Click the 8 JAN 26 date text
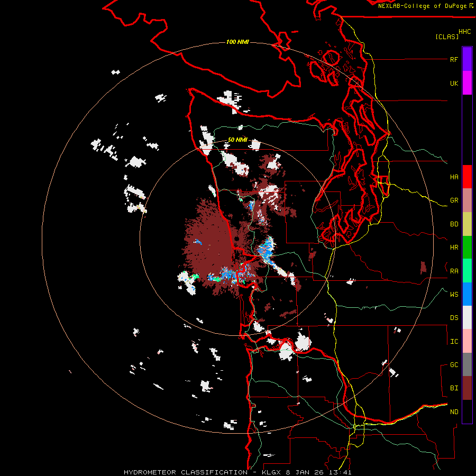Screen dimensions: 476x476 tap(305, 472)
